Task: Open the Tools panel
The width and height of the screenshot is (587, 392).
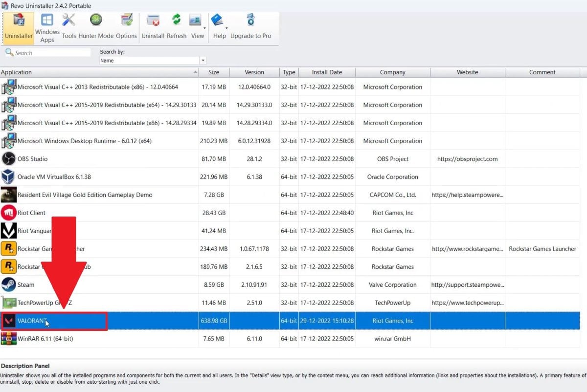Action: point(69,28)
